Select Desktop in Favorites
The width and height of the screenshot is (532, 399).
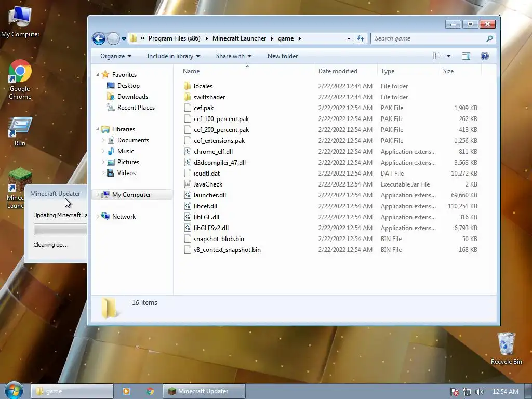click(128, 86)
